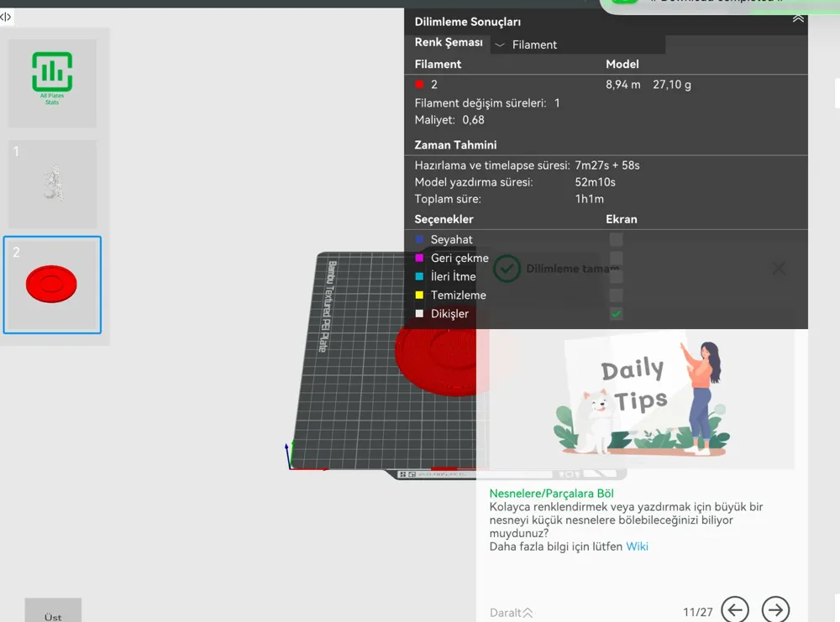Click the Üst view button

[x=53, y=614]
